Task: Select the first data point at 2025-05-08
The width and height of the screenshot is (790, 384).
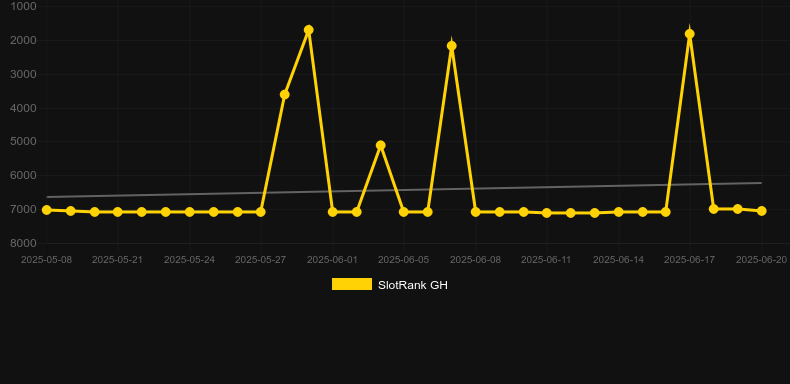Action: coord(47,210)
